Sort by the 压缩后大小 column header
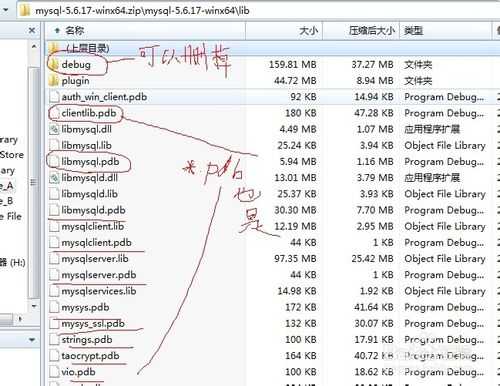500x386 pixels. pos(361,31)
